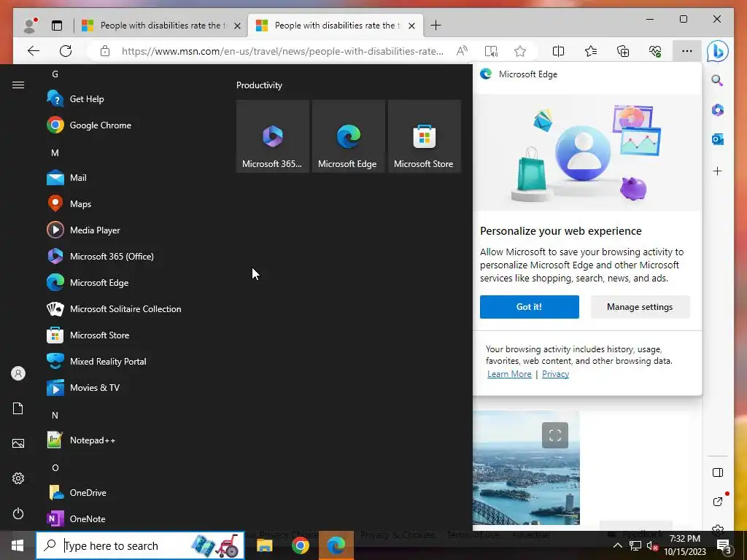Add page to favorites star

[520, 51]
